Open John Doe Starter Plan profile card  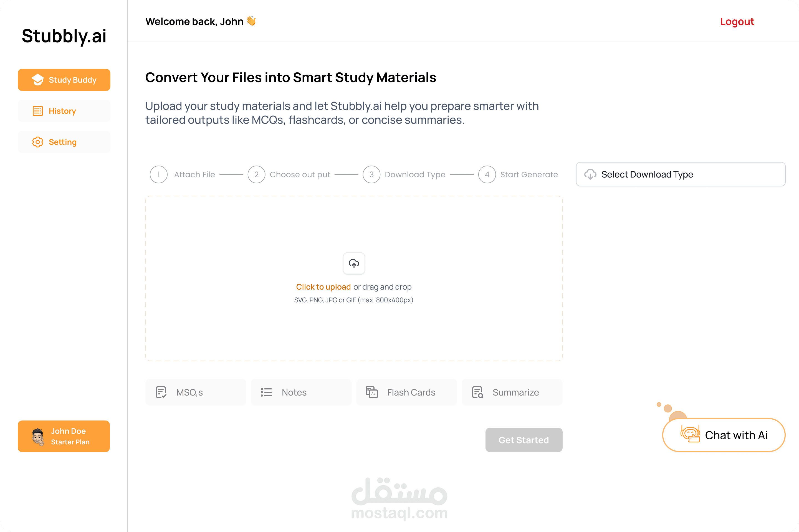coord(64,436)
